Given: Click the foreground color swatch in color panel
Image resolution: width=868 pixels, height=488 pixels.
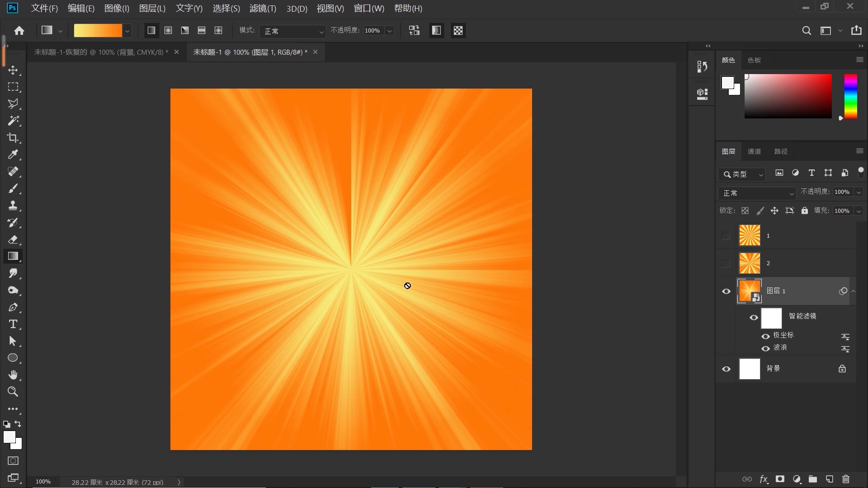Looking at the screenshot, I should click(727, 83).
